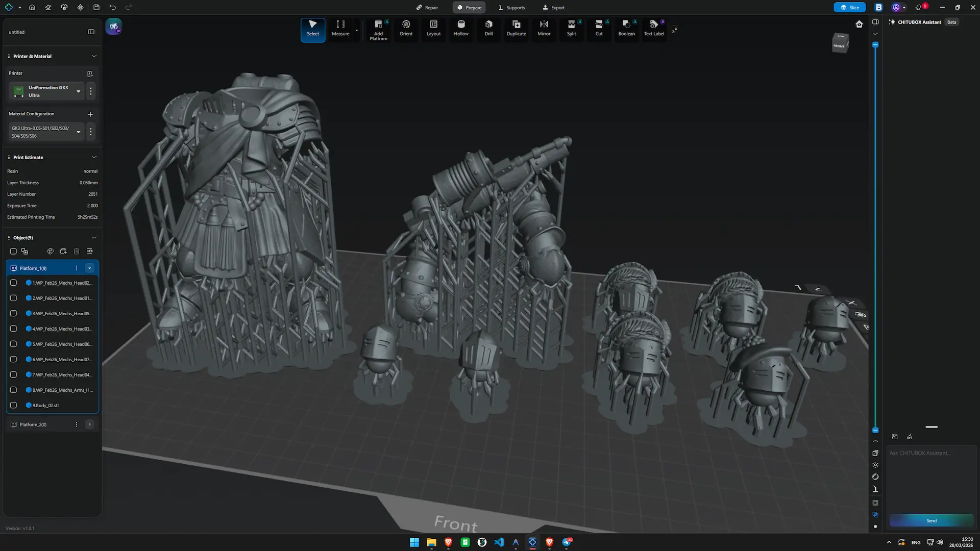Delete objects with the trash icon
980x551 pixels.
pos(77,251)
